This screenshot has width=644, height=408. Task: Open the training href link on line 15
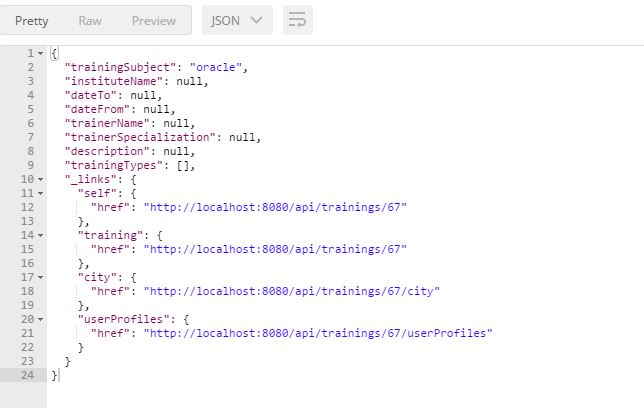tap(275, 249)
